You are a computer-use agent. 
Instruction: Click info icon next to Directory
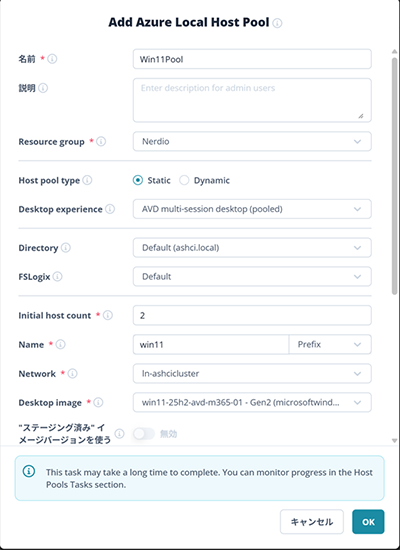tap(66, 248)
